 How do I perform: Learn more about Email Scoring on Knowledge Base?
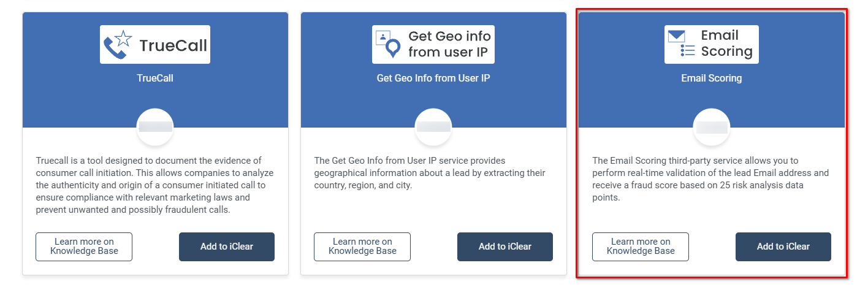641,247
